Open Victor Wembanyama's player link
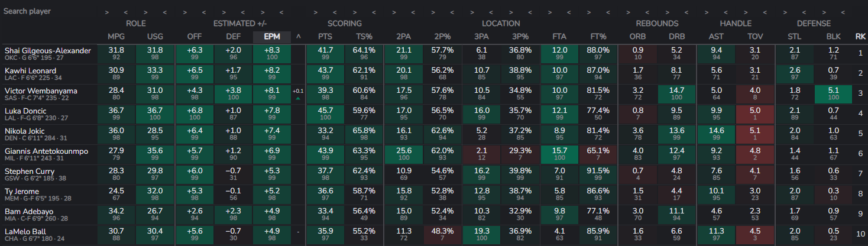This screenshot has width=868, height=246. coord(41,91)
